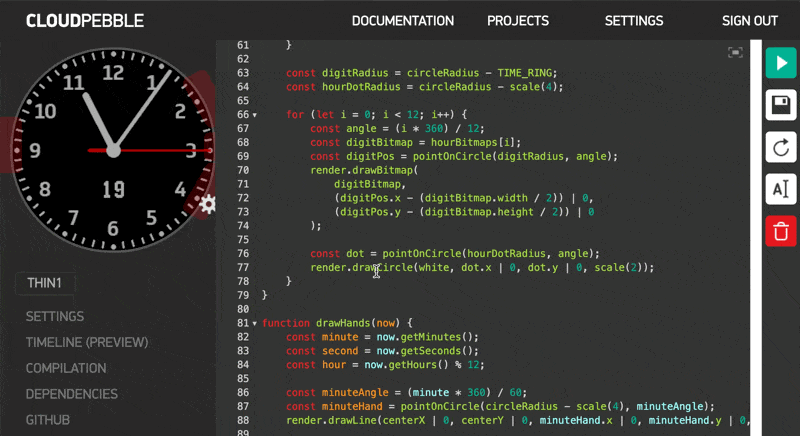Open the Dependencies section
The width and height of the screenshot is (800, 436).
tap(71, 394)
